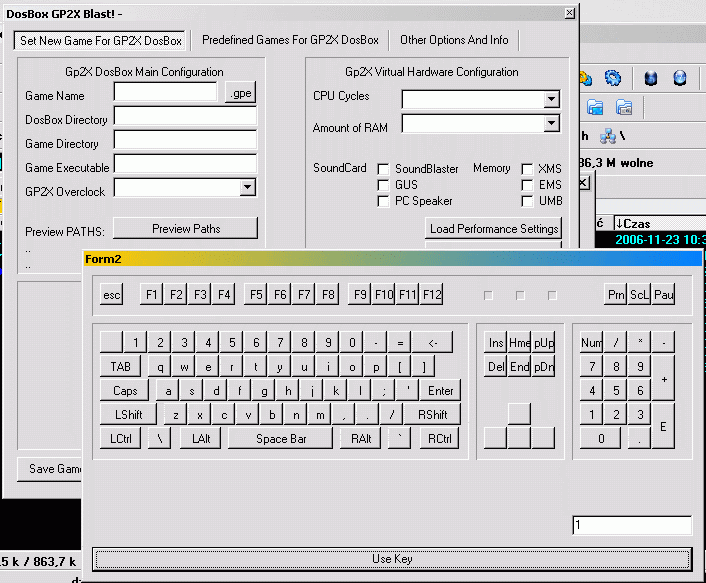Toggle the PC Speaker checkbox
This screenshot has width=706, height=583.
(x=384, y=201)
